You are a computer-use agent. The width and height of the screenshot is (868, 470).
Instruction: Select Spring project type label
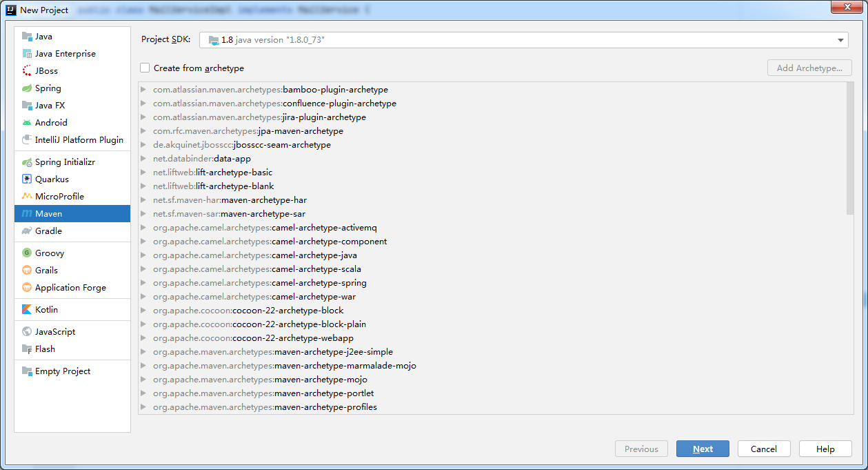click(48, 88)
